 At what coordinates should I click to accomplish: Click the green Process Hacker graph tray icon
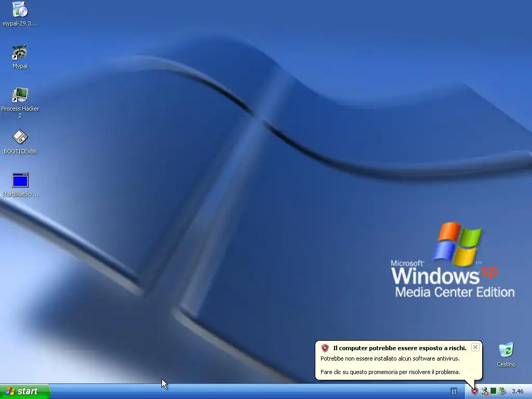coord(494,391)
